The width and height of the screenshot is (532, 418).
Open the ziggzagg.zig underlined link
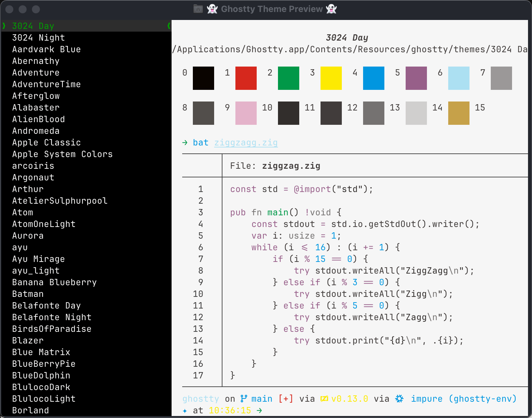[246, 143]
